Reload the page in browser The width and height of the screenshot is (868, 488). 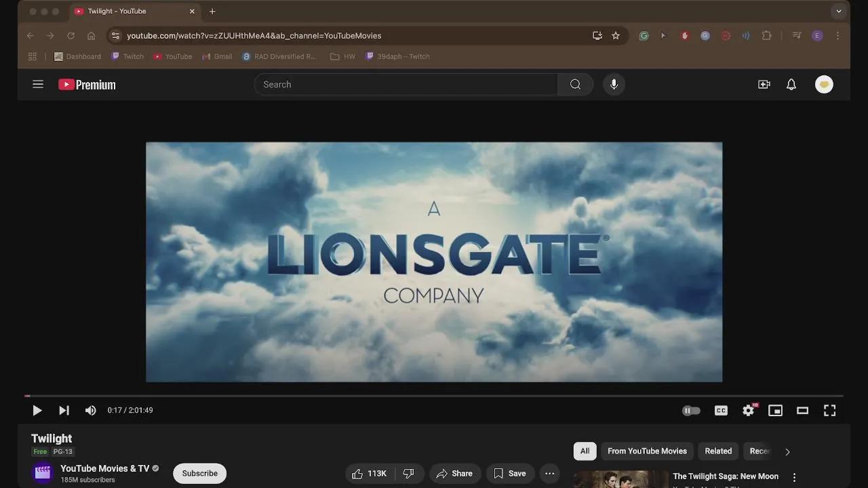tap(71, 35)
